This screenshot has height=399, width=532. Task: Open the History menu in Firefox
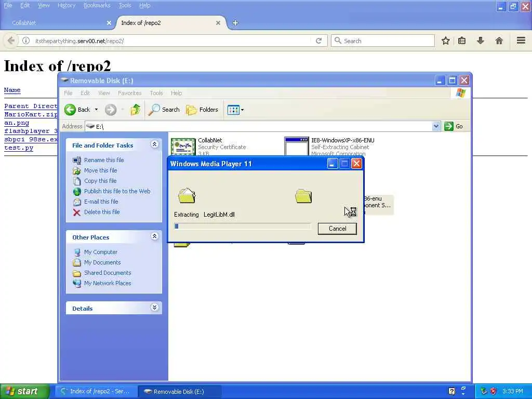point(66,5)
